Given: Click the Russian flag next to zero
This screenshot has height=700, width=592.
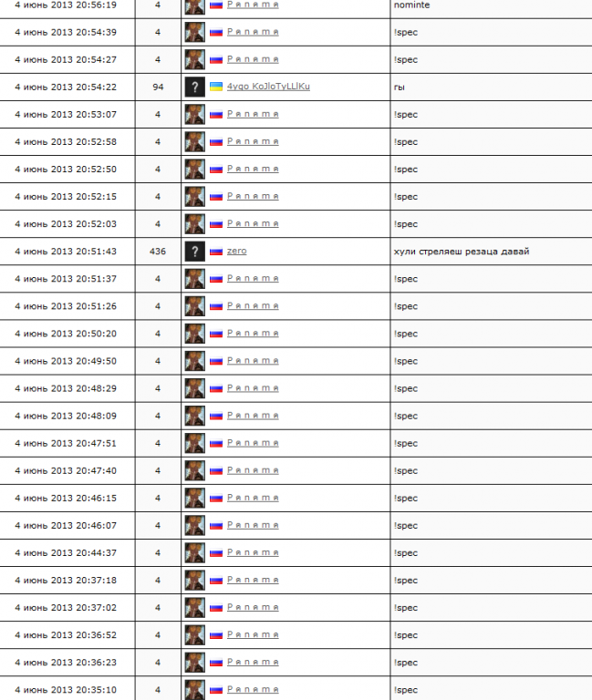Looking at the screenshot, I should click(216, 252).
